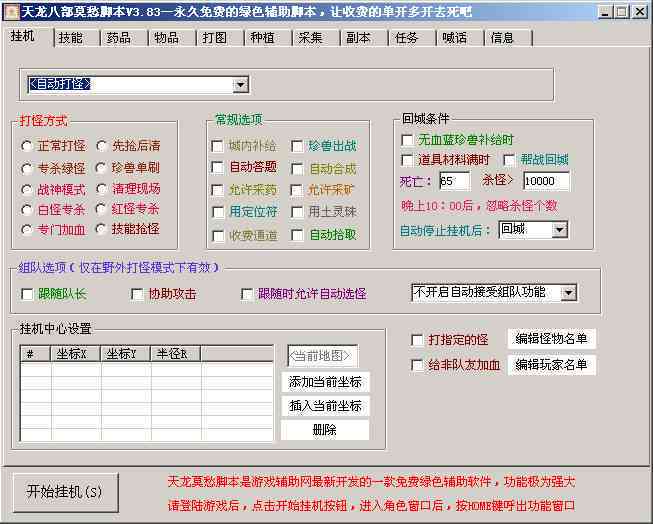This screenshot has width=653, height=524.
Task: Check 无血蓝珍兽补给时 option
Action: (x=407, y=140)
